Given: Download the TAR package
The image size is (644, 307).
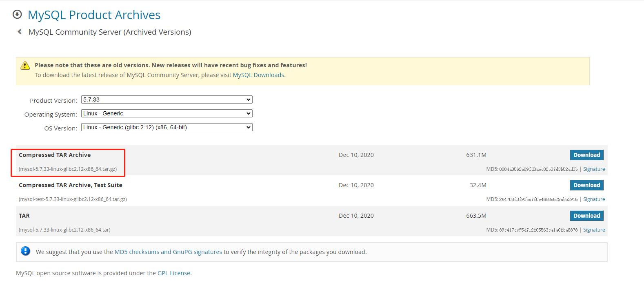Looking at the screenshot, I should [586, 216].
